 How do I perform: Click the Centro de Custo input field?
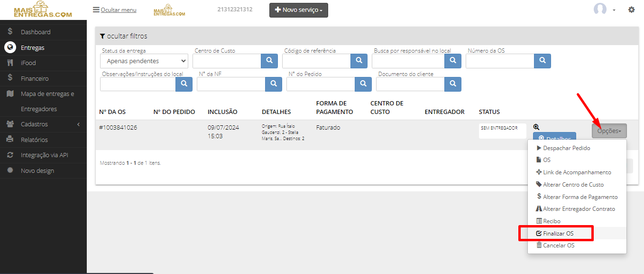227,61
